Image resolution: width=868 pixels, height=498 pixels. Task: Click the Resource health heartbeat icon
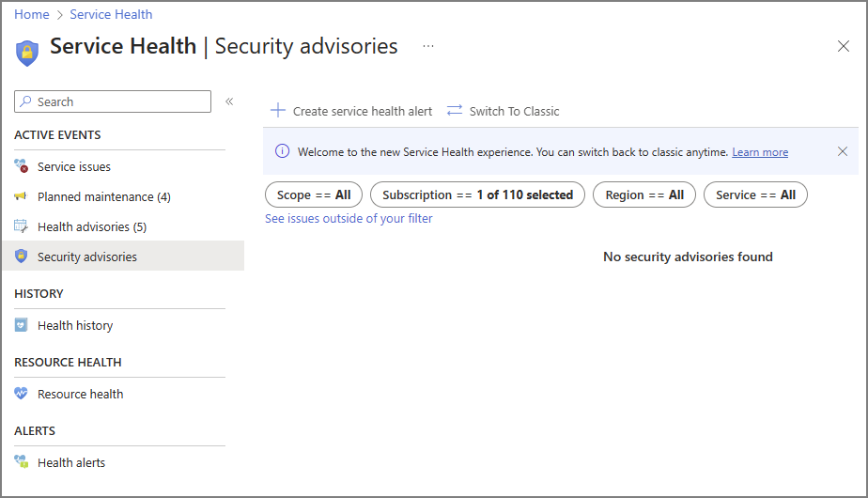21,394
